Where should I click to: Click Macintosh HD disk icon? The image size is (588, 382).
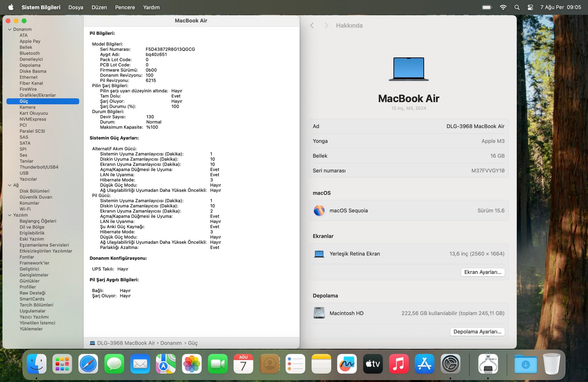point(319,313)
